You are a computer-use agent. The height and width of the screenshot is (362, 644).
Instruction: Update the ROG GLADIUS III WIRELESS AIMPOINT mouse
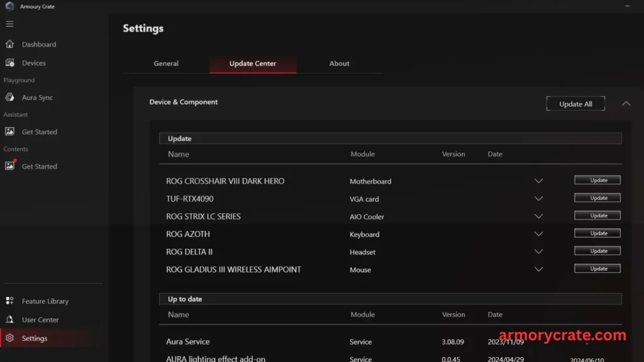click(x=596, y=268)
